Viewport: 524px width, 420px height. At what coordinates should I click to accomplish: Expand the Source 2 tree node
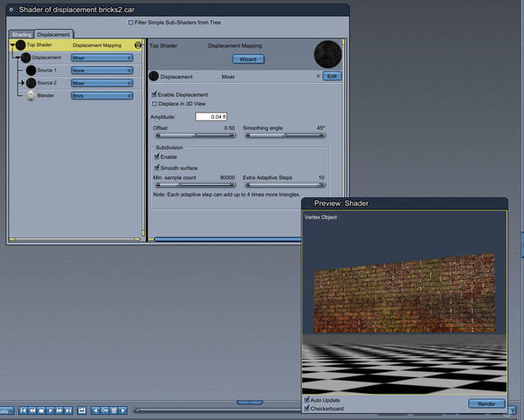23,83
